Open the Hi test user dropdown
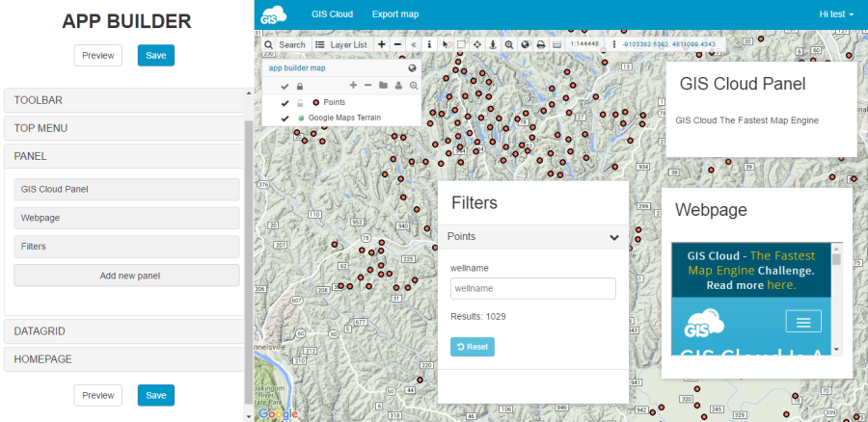 (836, 14)
